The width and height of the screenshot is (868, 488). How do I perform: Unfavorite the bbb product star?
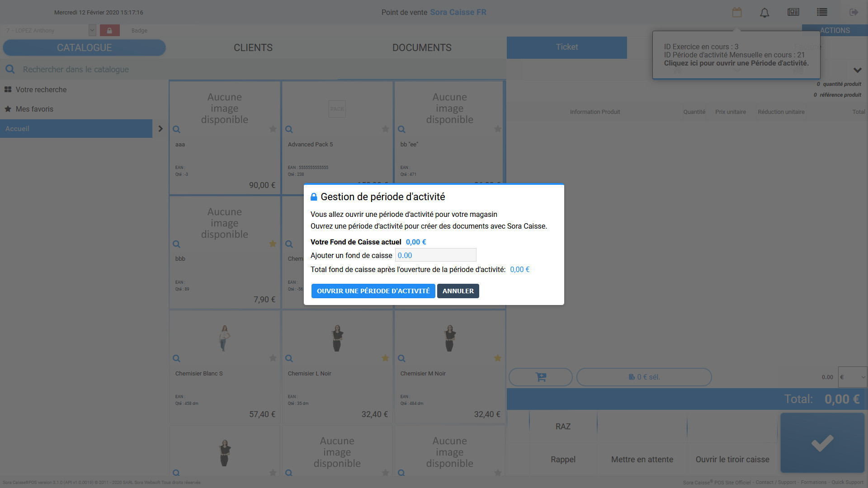pyautogui.click(x=273, y=244)
